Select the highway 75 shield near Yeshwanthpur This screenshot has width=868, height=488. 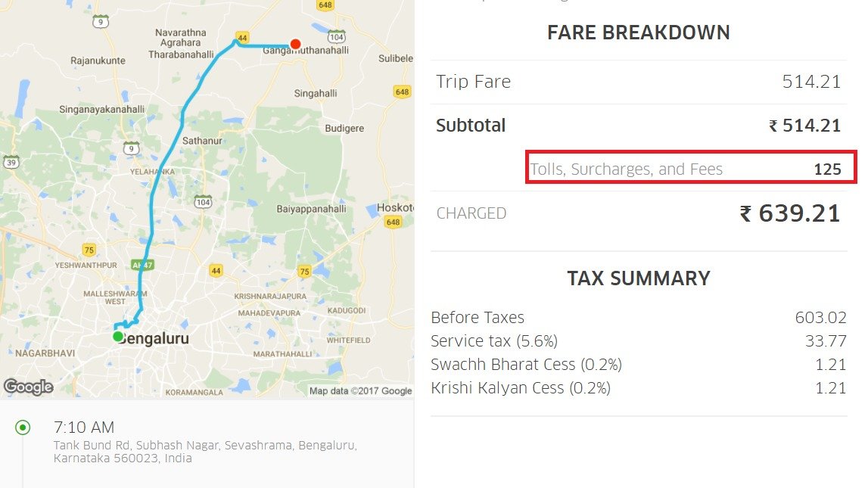pyautogui.click(x=89, y=248)
